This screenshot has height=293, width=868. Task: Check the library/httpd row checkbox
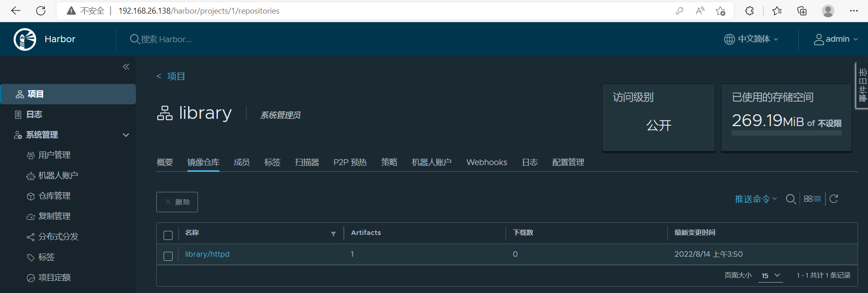pos(168,256)
